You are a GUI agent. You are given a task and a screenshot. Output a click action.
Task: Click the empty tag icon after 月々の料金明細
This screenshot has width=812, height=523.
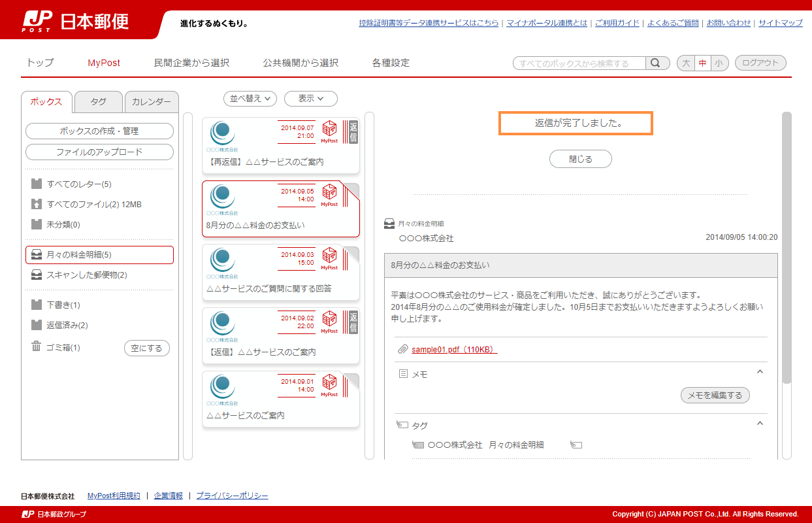point(576,445)
